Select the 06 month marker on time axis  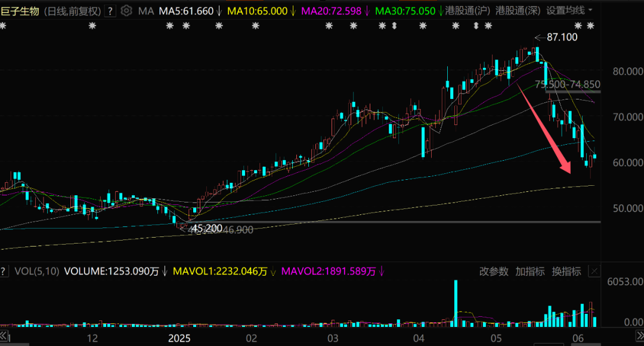coord(578,338)
